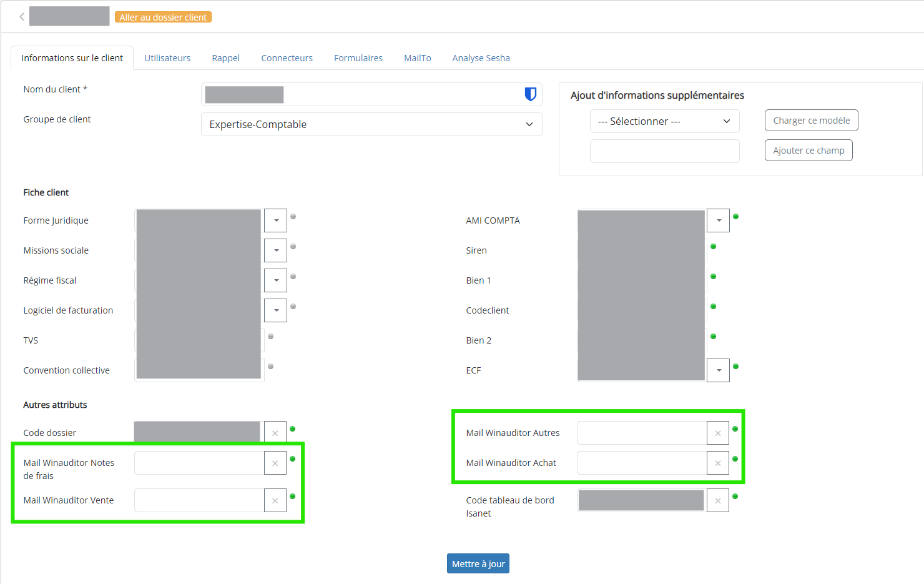Clear Mail Winauditor Notes de frais field

click(275, 463)
